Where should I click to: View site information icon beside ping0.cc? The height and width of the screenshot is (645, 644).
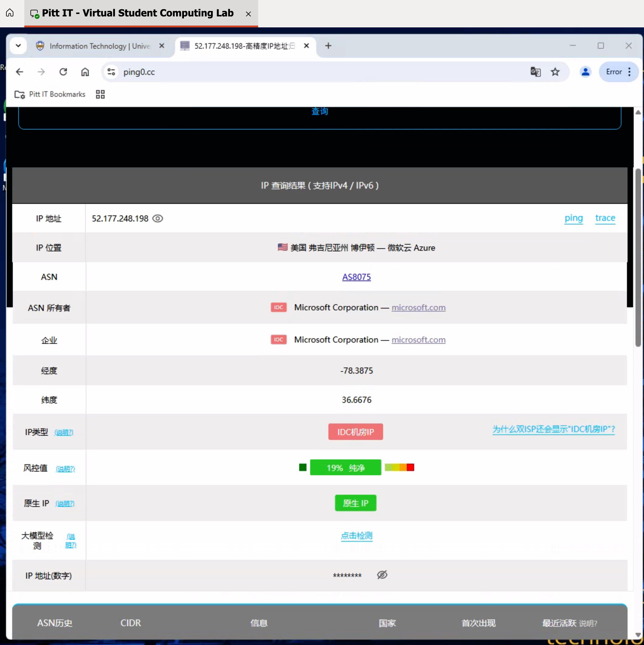pyautogui.click(x=111, y=72)
